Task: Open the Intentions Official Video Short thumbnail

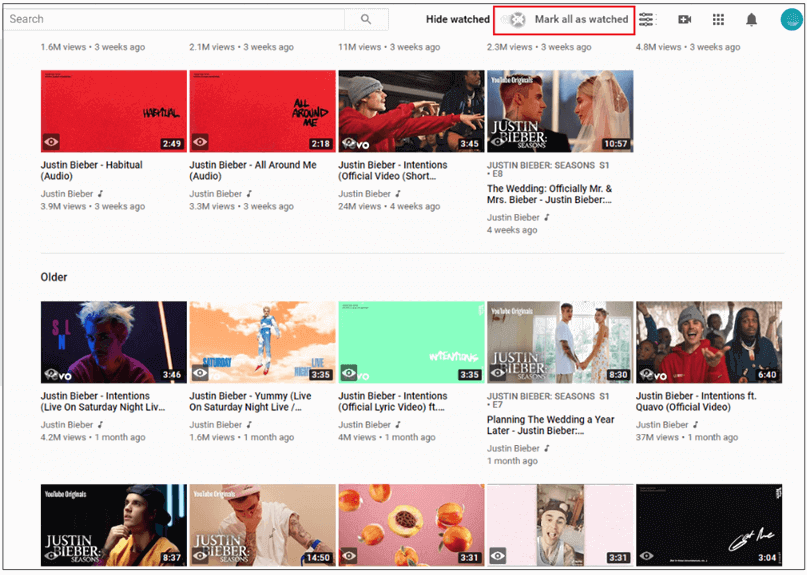Action: click(x=411, y=111)
